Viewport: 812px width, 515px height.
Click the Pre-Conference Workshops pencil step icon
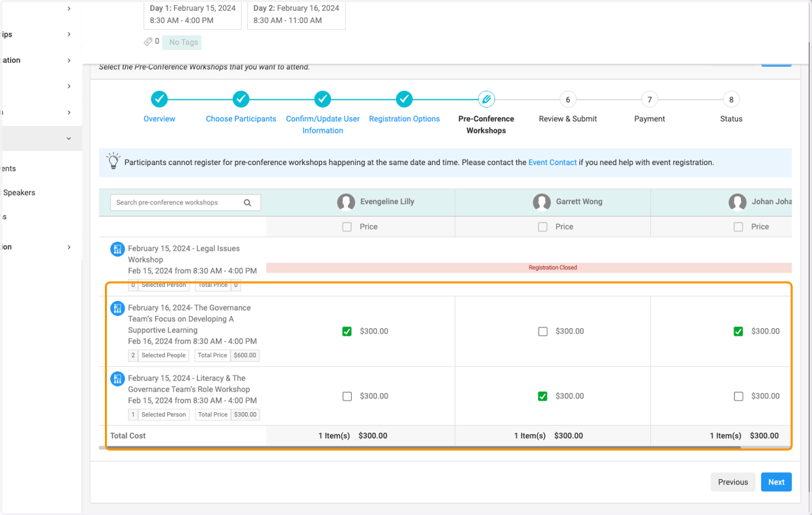(x=486, y=99)
